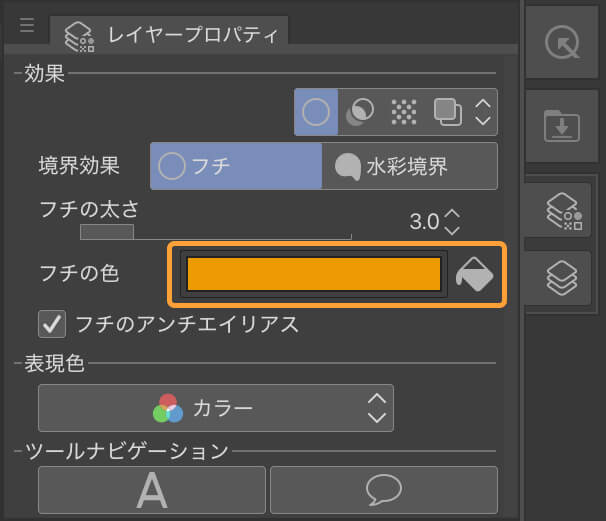Click the フチの太さ thickness slider

click(x=216, y=232)
